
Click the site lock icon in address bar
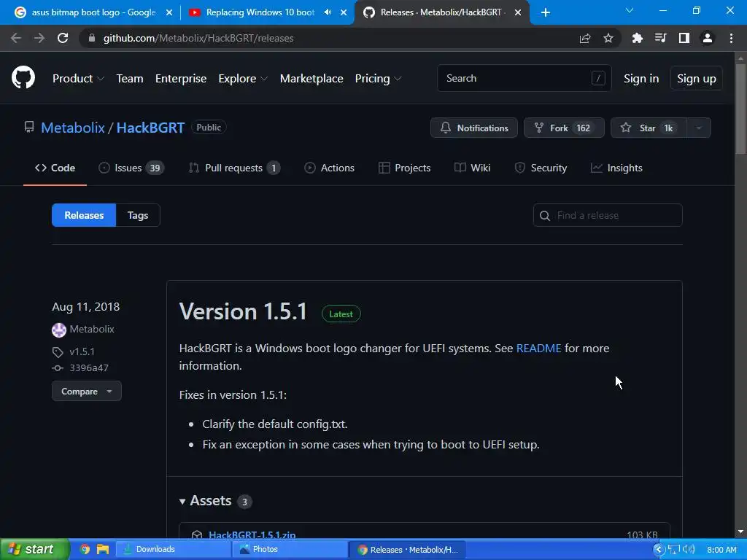[x=92, y=38]
